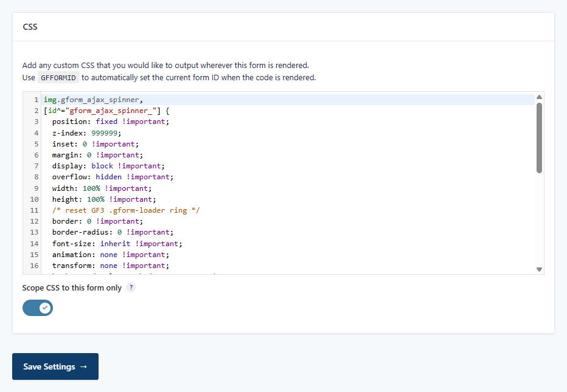Click the border-radius: 0 !important line
The height and width of the screenshot is (392, 567).
point(113,232)
